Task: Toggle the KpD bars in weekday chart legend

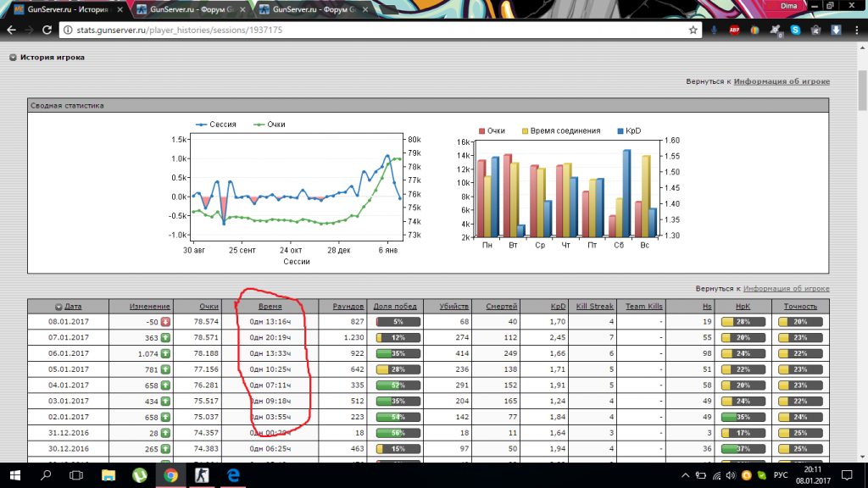Action: pyautogui.click(x=630, y=131)
